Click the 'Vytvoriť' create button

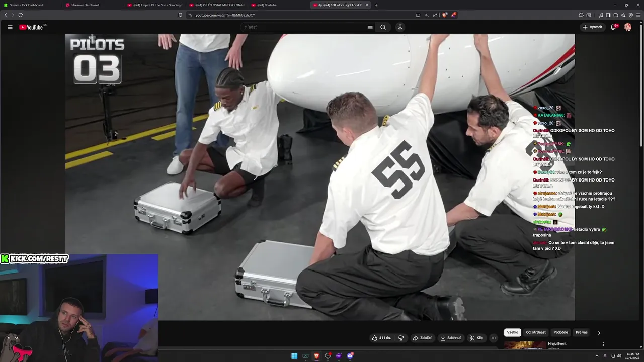[x=592, y=27]
